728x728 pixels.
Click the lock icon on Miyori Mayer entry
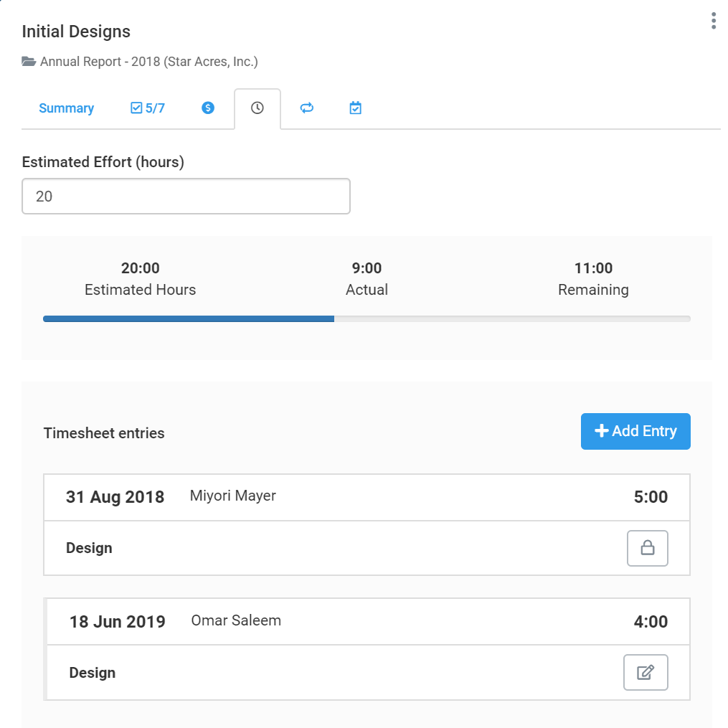[x=647, y=548]
